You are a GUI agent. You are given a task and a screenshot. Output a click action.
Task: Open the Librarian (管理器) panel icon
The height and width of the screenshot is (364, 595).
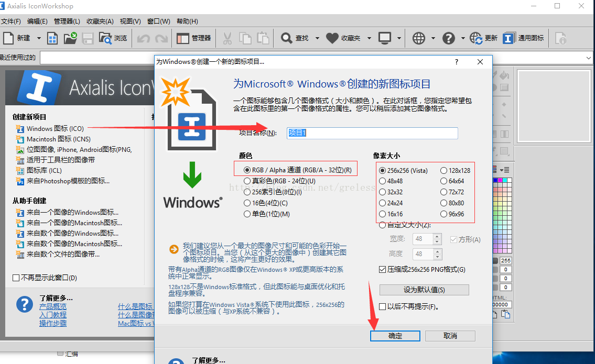click(x=183, y=38)
